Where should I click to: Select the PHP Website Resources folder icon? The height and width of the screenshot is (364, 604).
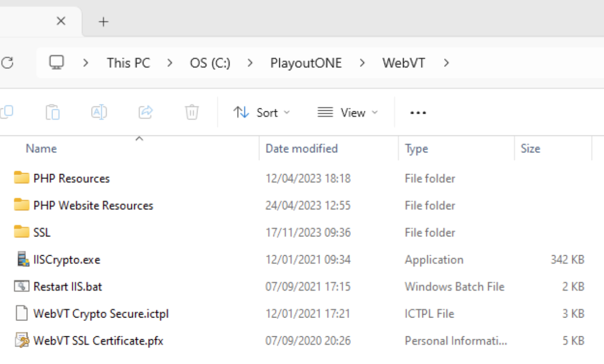click(x=21, y=205)
